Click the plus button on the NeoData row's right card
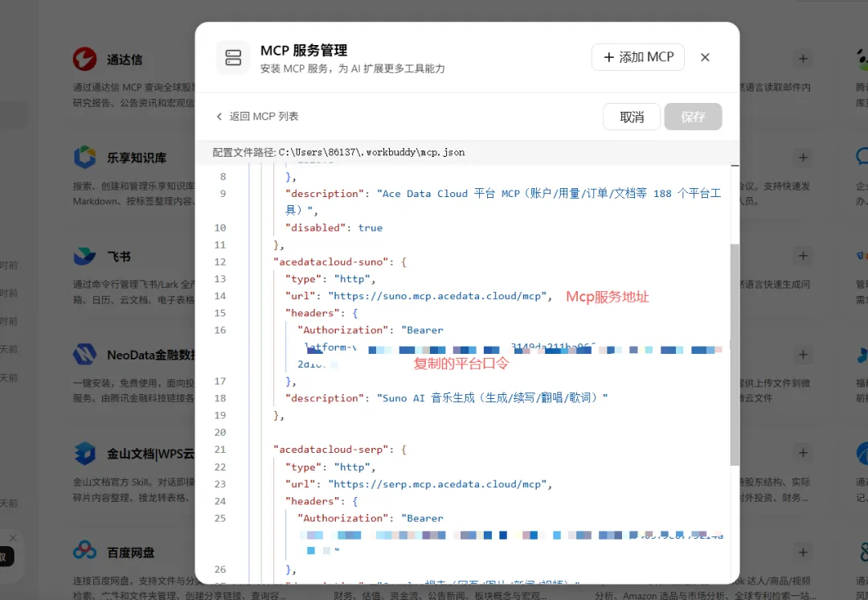Viewport: 868px width, 600px height. [803, 355]
